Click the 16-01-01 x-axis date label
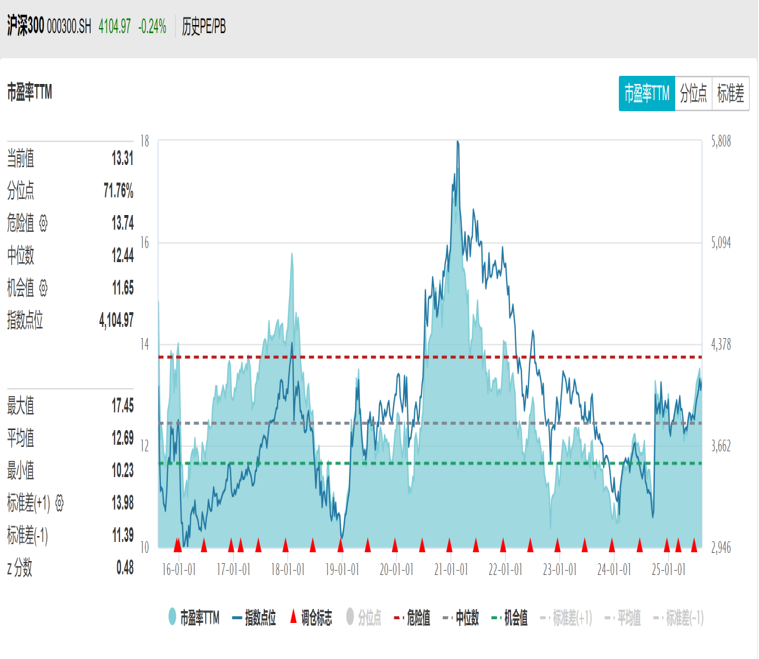The image size is (759, 659). (179, 569)
